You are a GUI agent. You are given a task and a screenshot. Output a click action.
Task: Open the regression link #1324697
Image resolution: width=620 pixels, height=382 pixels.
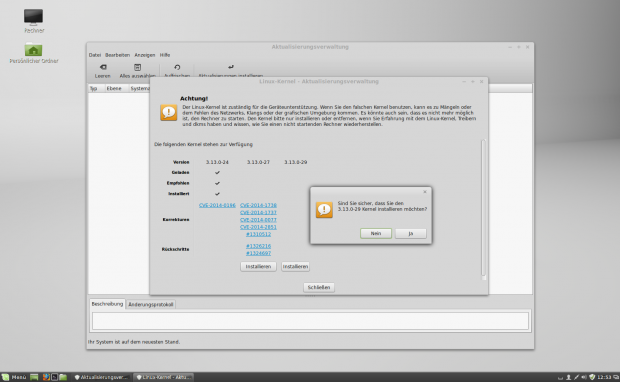[258, 253]
